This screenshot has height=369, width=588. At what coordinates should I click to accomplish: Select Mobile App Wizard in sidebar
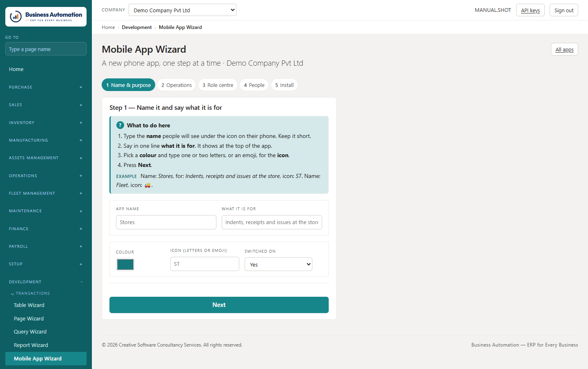point(46,358)
